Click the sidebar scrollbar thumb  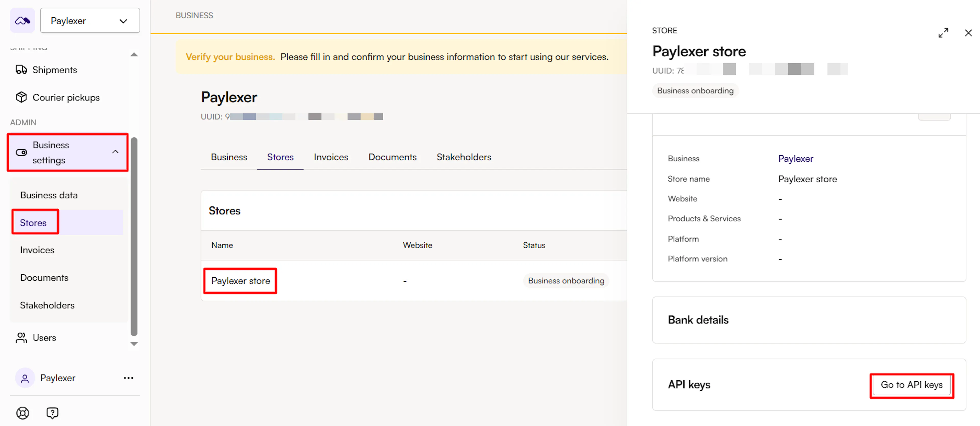[134, 237]
